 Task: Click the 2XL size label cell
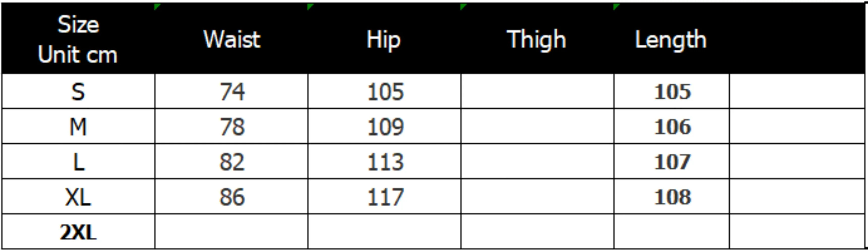click(78, 232)
